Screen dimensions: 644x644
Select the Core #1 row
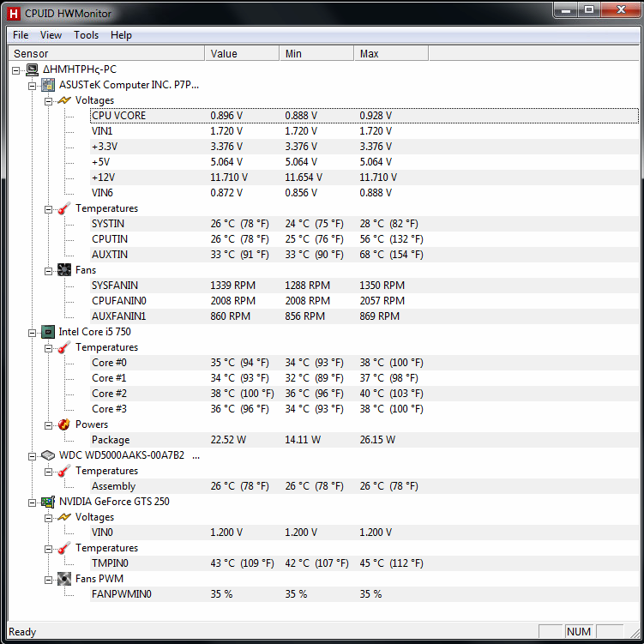click(364, 378)
